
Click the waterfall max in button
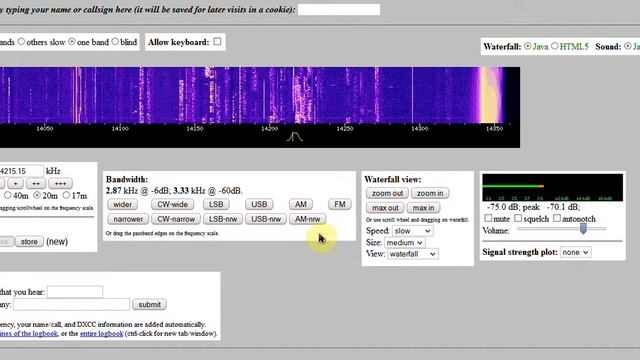423,208
